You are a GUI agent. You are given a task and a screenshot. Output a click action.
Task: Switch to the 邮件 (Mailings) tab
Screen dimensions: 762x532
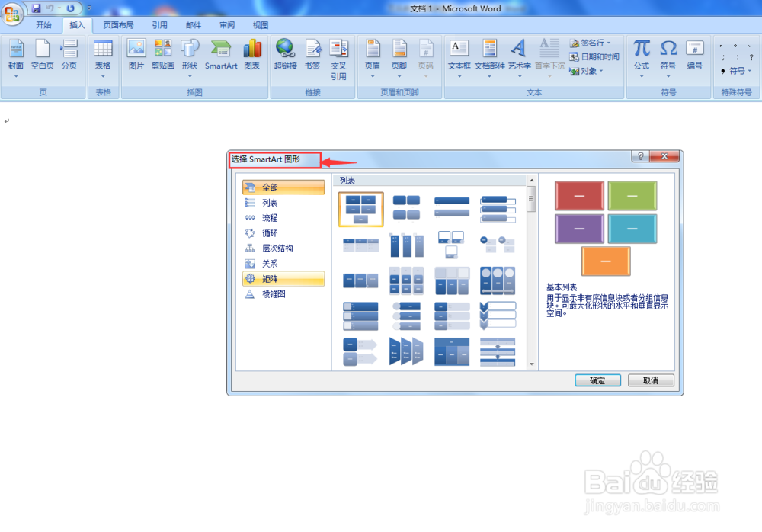coord(194,25)
